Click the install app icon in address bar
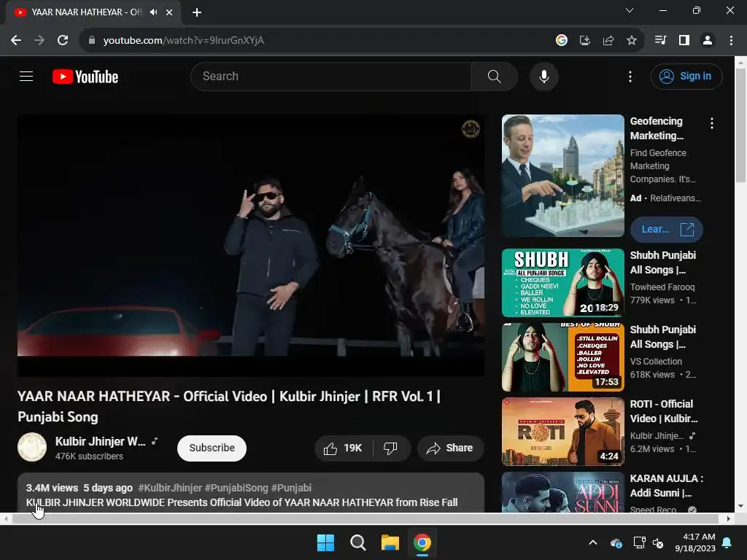 click(x=585, y=41)
